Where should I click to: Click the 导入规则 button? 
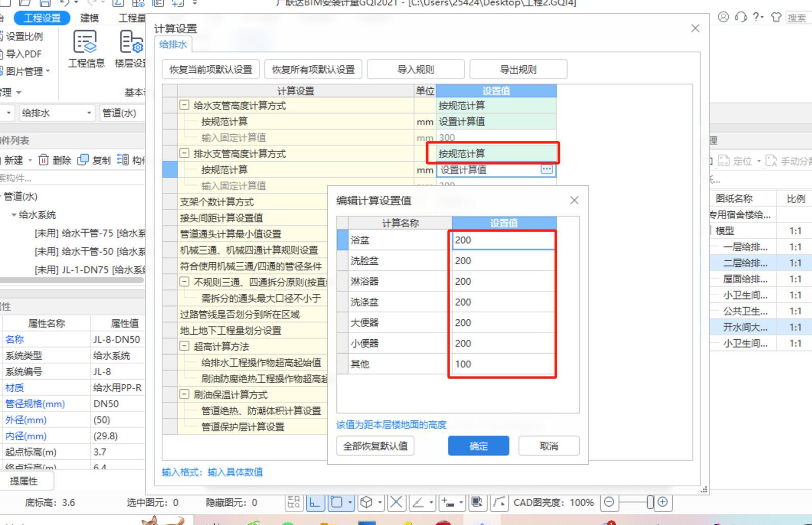[415, 69]
